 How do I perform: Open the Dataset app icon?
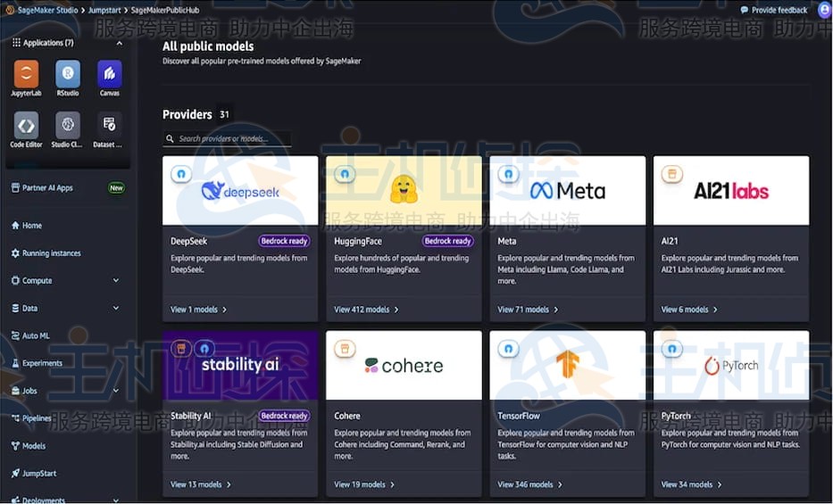109,125
